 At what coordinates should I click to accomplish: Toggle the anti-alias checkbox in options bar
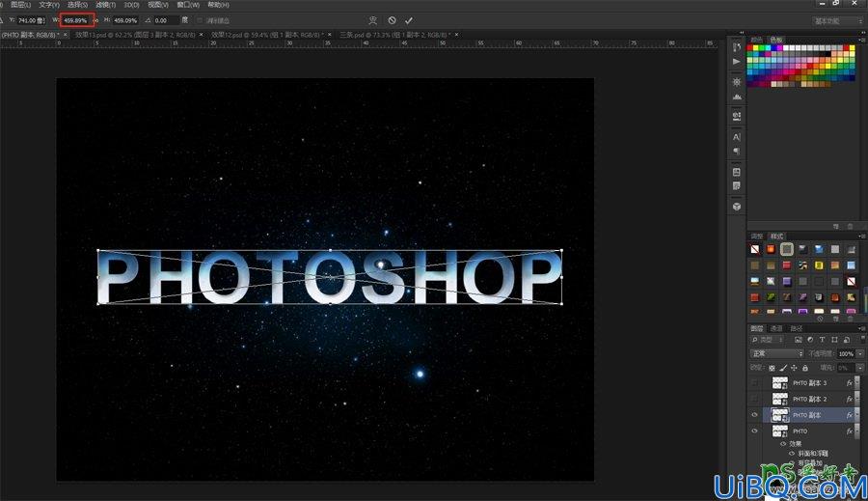pos(200,20)
